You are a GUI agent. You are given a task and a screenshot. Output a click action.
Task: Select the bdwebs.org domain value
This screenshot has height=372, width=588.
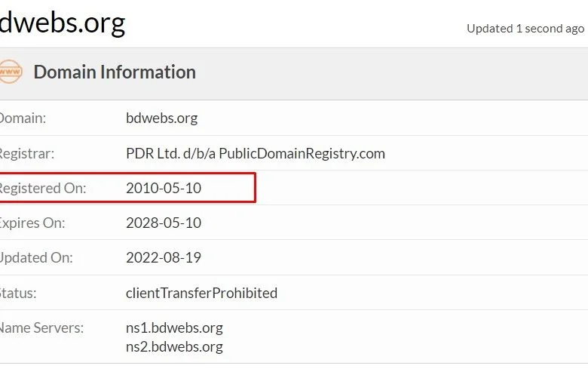coord(161,118)
